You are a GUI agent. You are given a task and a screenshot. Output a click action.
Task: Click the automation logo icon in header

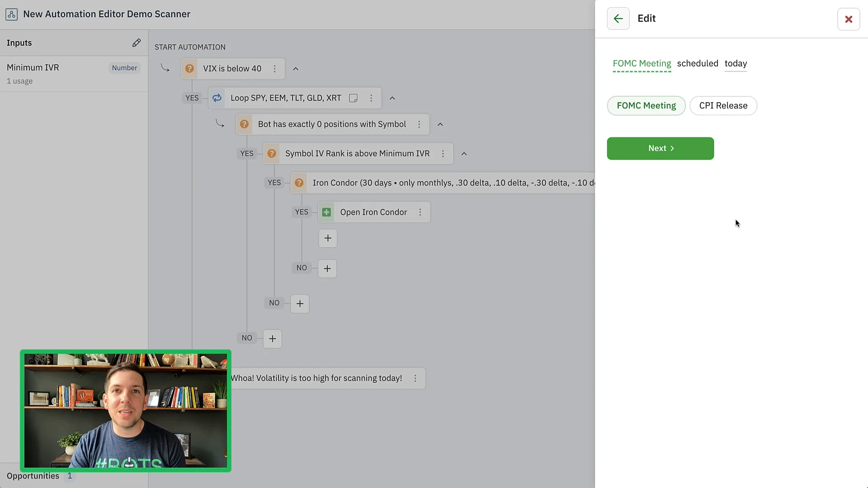click(12, 14)
